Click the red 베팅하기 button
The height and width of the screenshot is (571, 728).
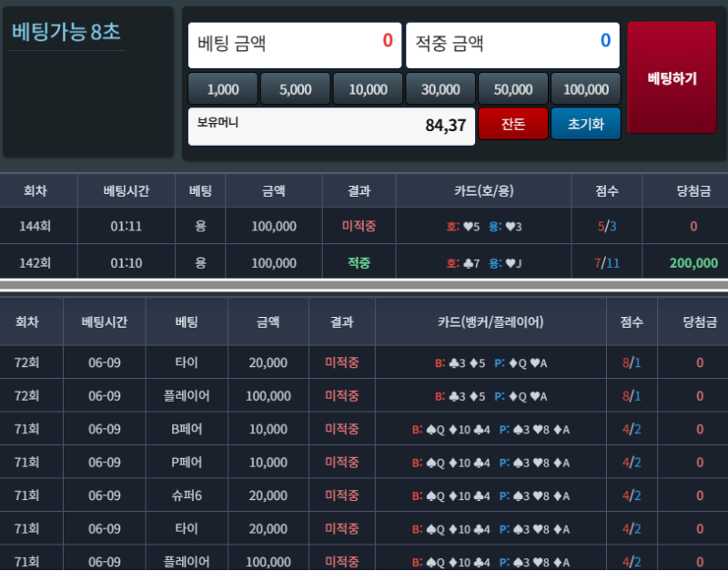coord(672,77)
